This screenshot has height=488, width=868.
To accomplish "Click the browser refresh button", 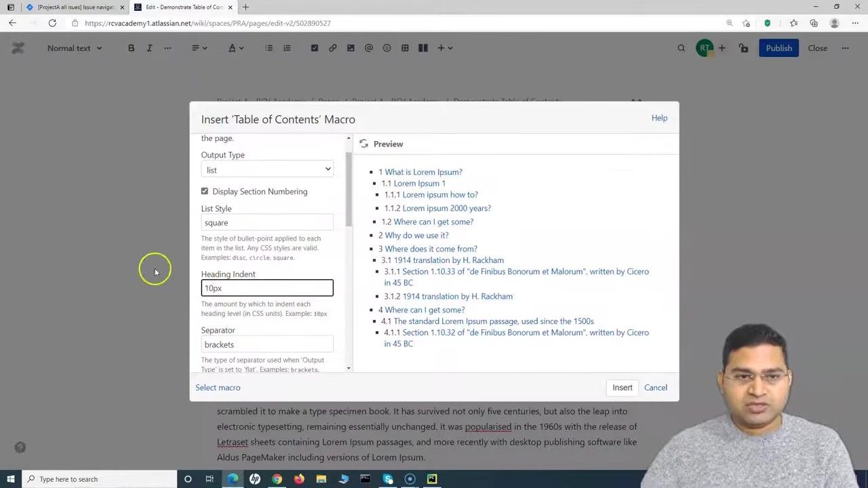I will (52, 23).
